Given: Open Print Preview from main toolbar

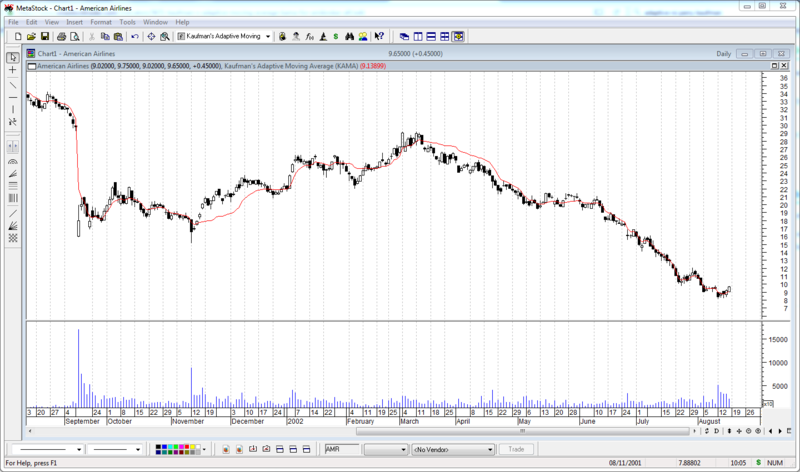Looking at the screenshot, I should [x=75, y=36].
